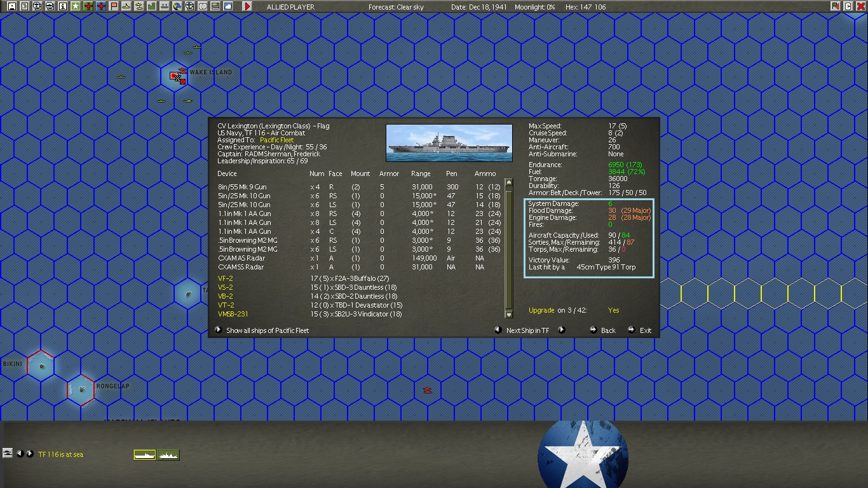Select the second warship silhouette button
This screenshot has height=488, width=868.
click(168, 455)
